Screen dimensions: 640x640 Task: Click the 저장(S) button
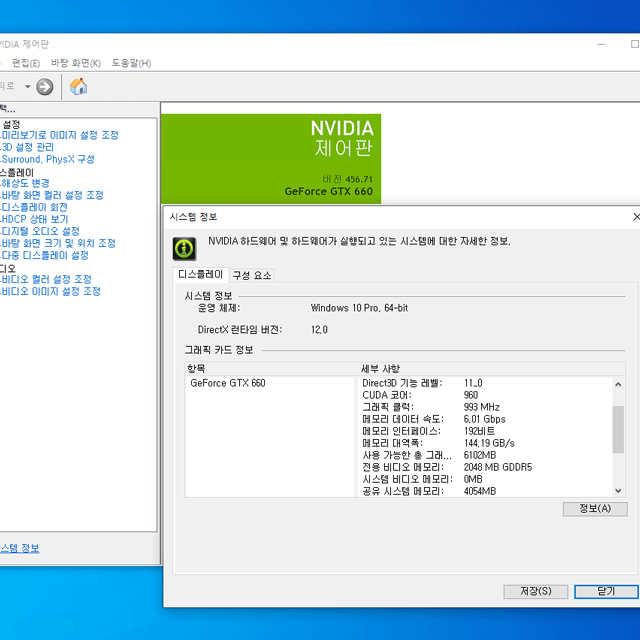point(536,591)
